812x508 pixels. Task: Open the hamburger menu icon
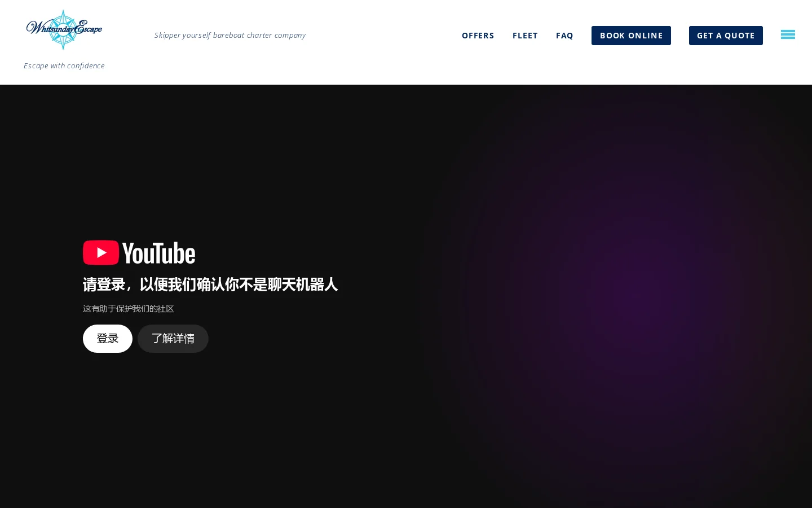tap(788, 35)
